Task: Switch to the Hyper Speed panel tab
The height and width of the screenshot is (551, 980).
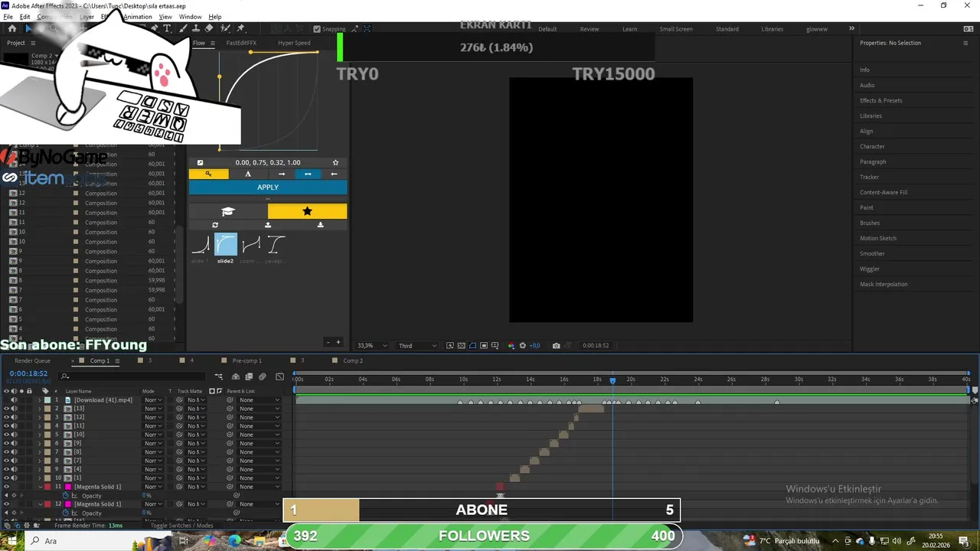Action: click(x=294, y=43)
